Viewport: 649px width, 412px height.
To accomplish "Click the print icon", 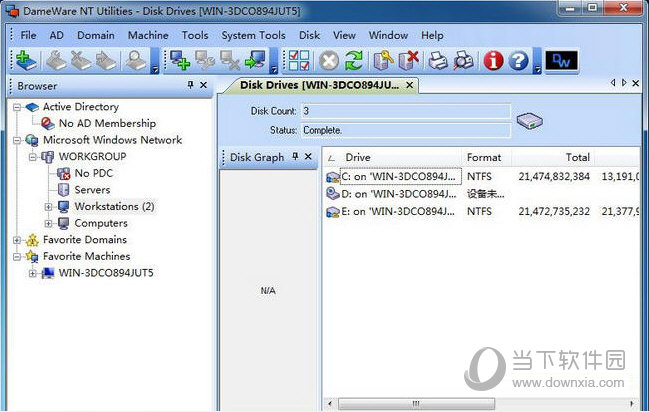I will [438, 60].
